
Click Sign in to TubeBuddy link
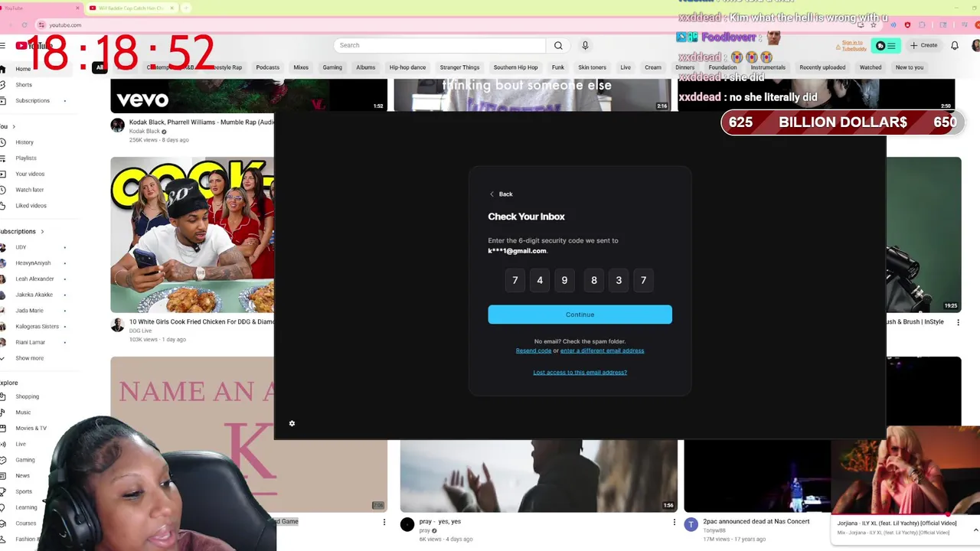click(x=854, y=46)
